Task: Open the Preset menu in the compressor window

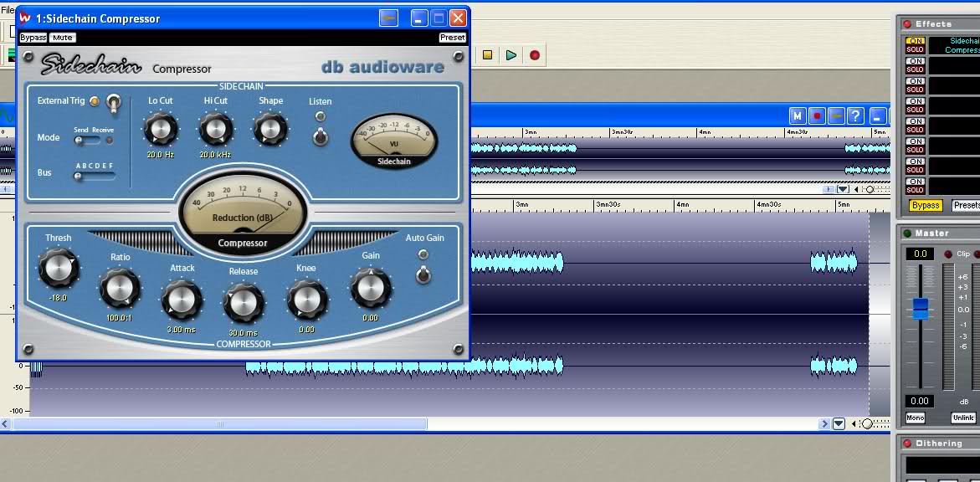Action: point(453,38)
